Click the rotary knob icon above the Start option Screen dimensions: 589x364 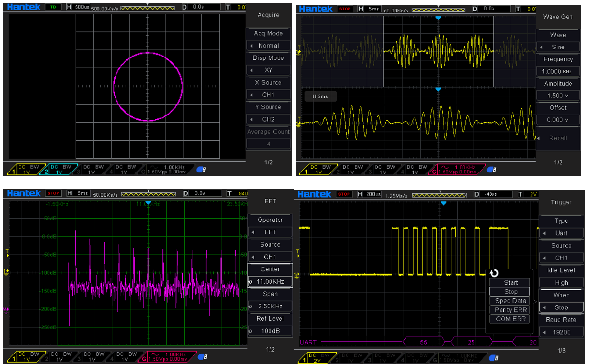pos(494,273)
